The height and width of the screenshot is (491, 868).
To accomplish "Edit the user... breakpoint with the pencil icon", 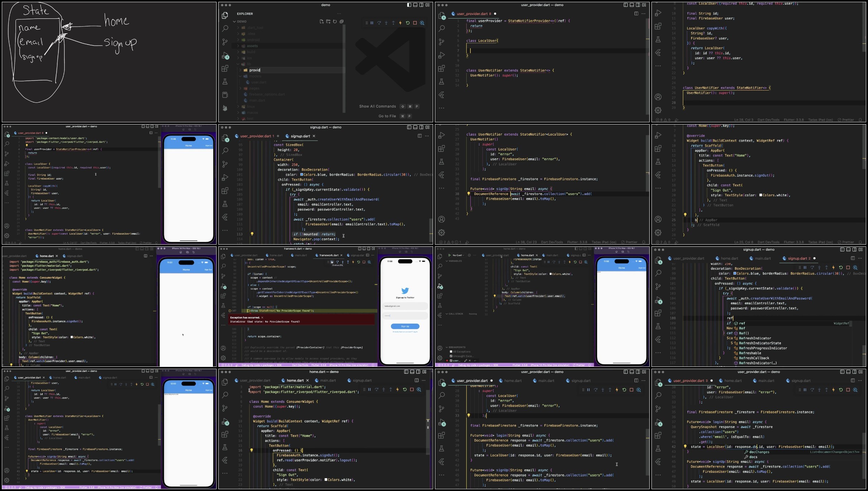I will 465,360.
